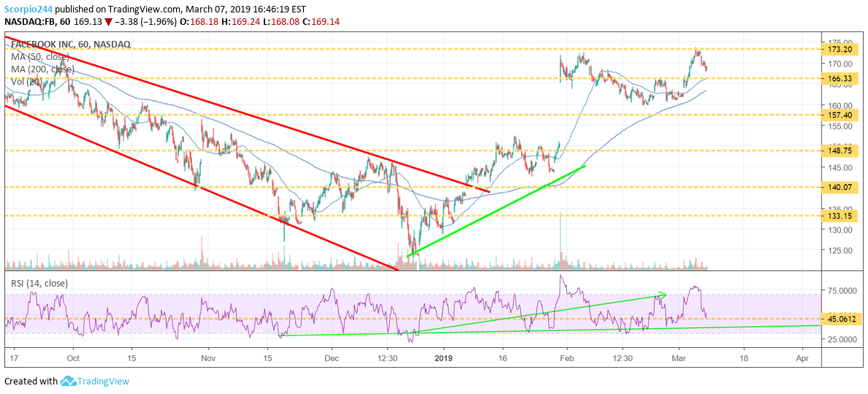
Task: Click the Feb label on time axis
Action: click(x=566, y=358)
